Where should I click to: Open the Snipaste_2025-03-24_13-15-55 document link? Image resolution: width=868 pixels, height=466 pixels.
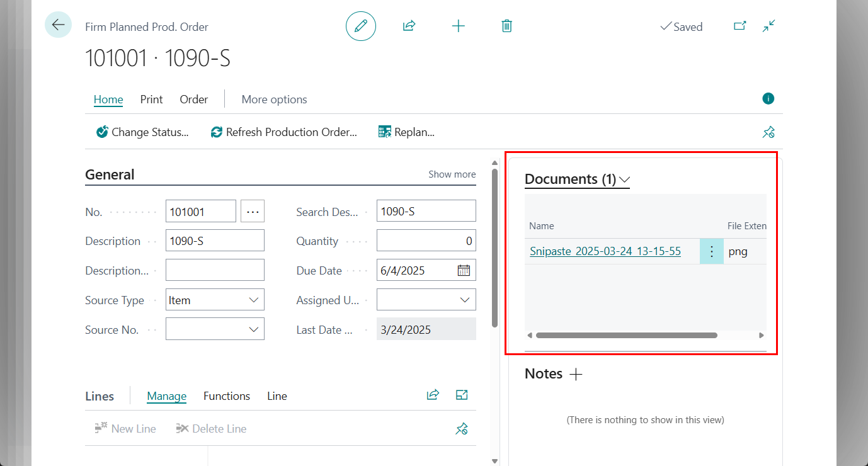(x=605, y=251)
